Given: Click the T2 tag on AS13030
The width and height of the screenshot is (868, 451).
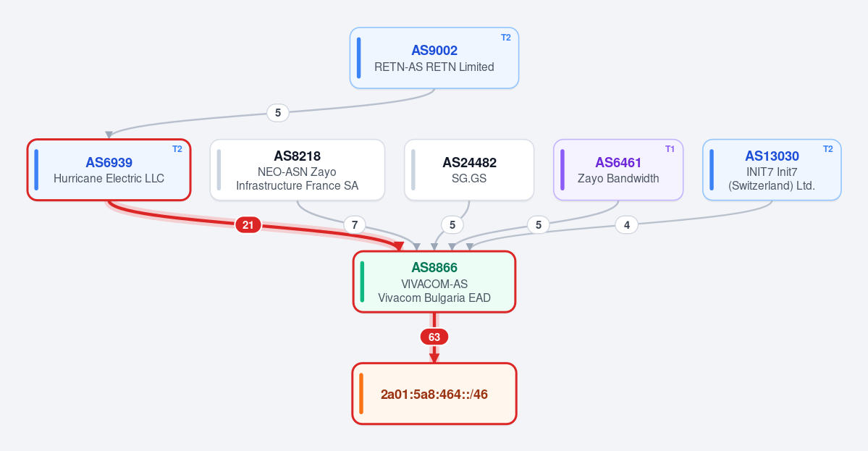Looking at the screenshot, I should (828, 149).
